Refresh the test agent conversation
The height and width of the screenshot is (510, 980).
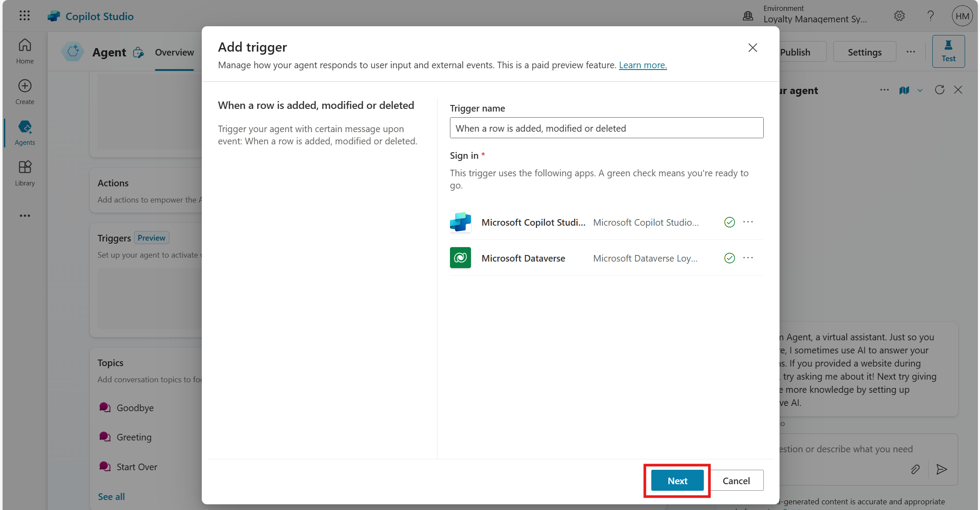939,90
